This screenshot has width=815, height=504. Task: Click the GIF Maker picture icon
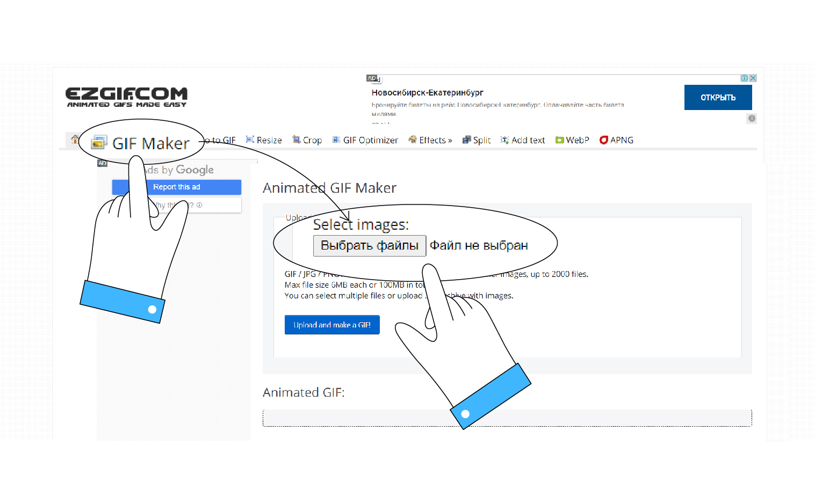click(x=99, y=142)
